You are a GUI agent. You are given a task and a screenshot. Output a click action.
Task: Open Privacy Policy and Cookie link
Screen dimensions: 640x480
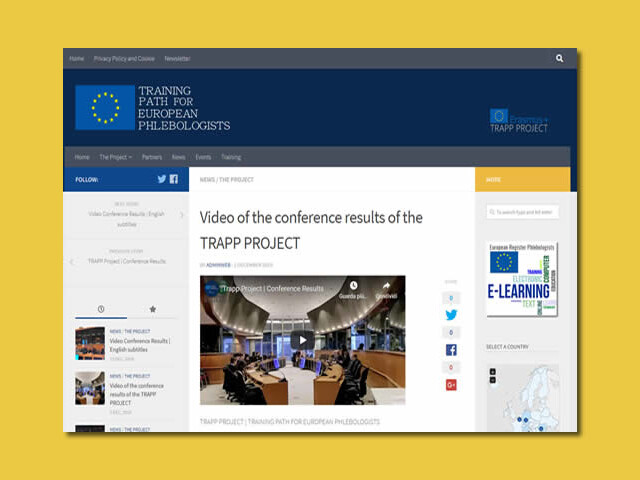coord(124,58)
